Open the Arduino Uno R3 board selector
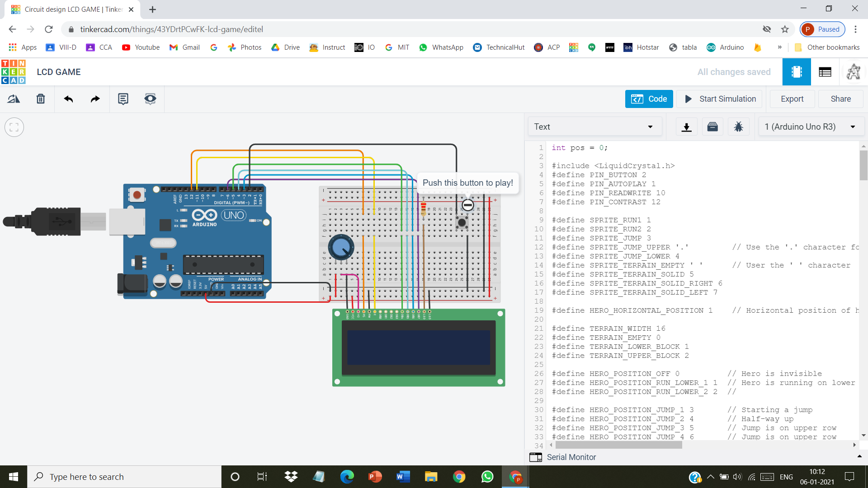This screenshot has height=488, width=868. [811, 127]
